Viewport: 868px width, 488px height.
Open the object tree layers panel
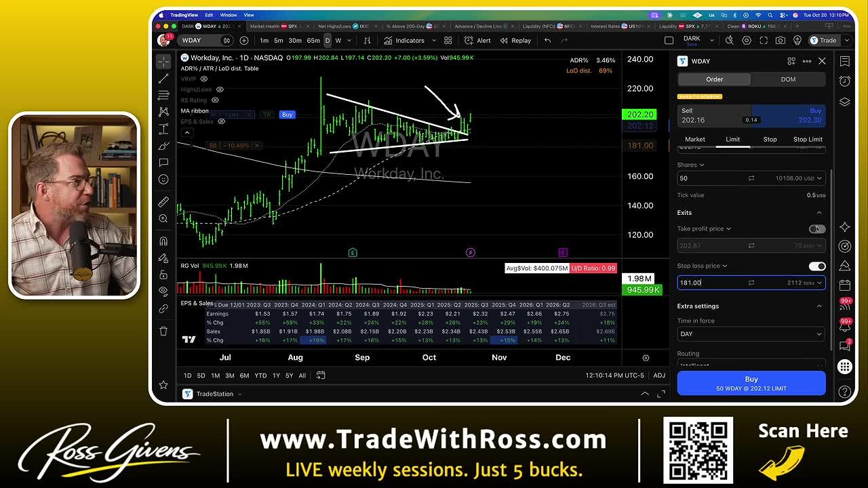tap(844, 102)
